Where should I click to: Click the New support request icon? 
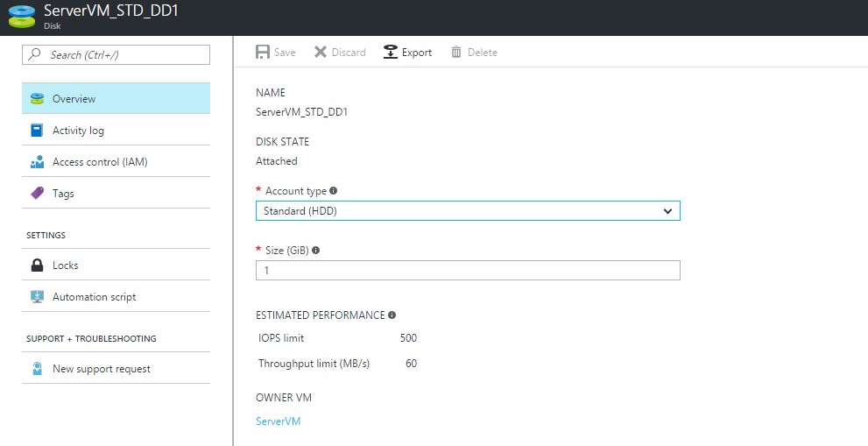tap(37, 369)
